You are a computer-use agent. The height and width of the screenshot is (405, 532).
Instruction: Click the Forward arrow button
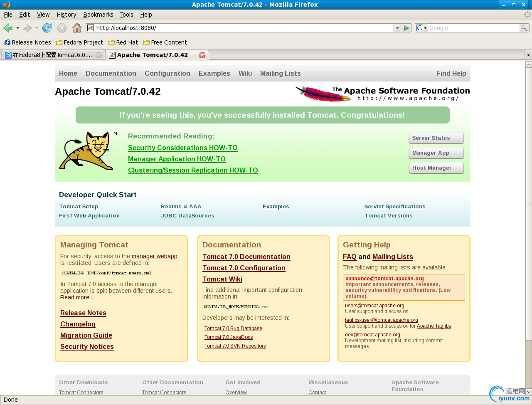(x=27, y=28)
